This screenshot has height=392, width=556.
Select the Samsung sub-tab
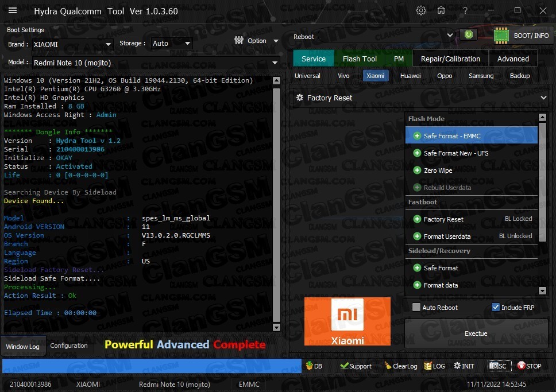tap(481, 76)
